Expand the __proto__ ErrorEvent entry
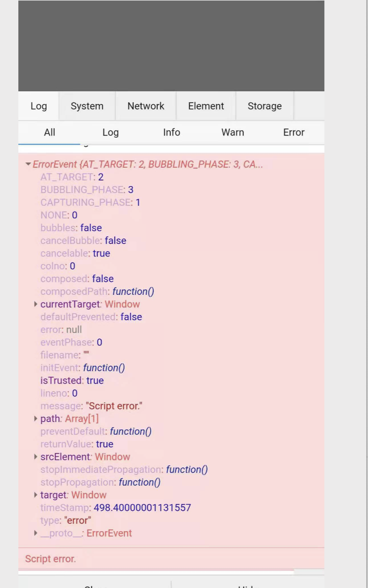Viewport: 368px width, 588px height. pyautogui.click(x=35, y=533)
